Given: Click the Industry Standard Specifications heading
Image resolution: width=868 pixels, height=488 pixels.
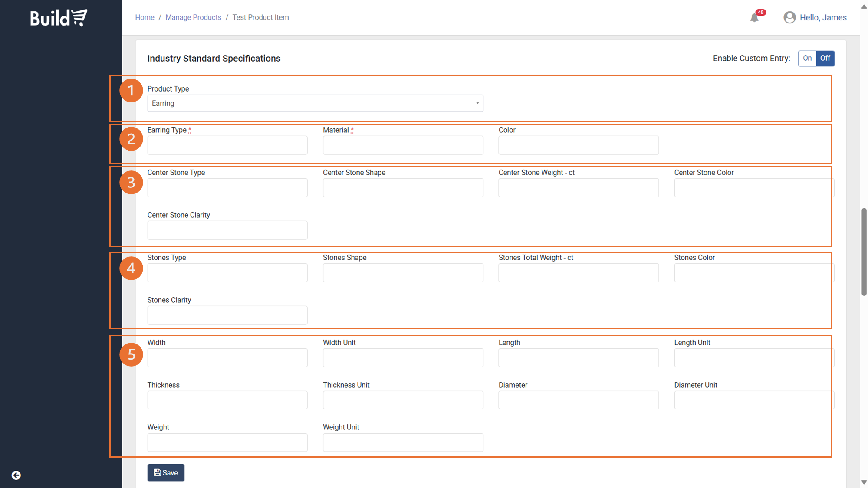Looking at the screenshot, I should [x=214, y=58].
